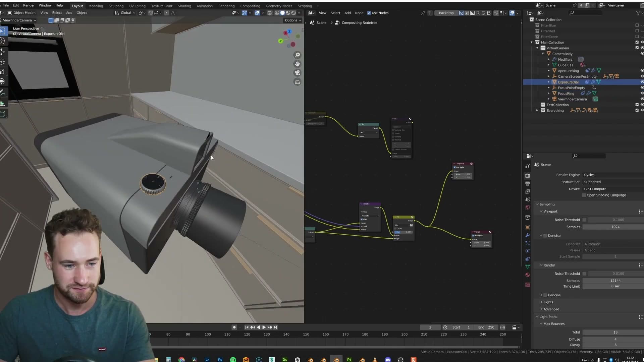The height and width of the screenshot is (362, 644).
Task: Toggle FilterBlue collection checkbox
Action: (x=637, y=25)
